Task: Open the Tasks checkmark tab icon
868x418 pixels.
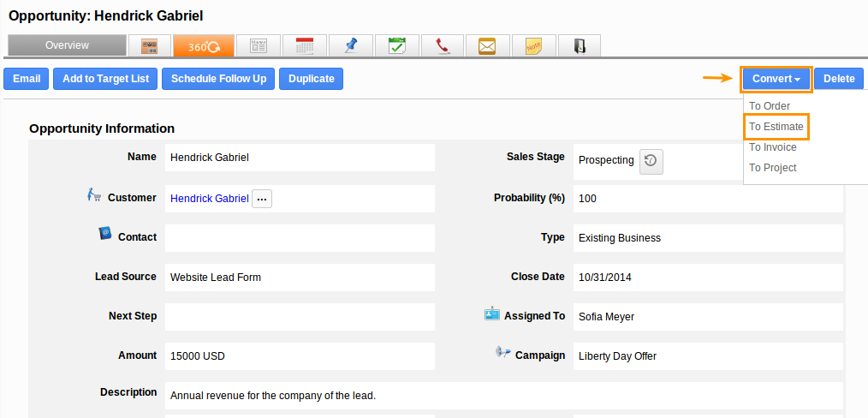Action: click(396, 45)
